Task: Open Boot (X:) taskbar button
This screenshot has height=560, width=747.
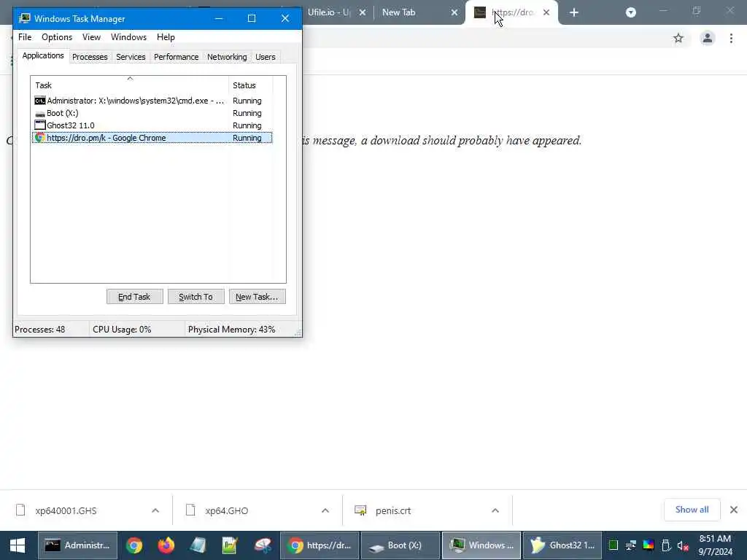Action: (400, 545)
